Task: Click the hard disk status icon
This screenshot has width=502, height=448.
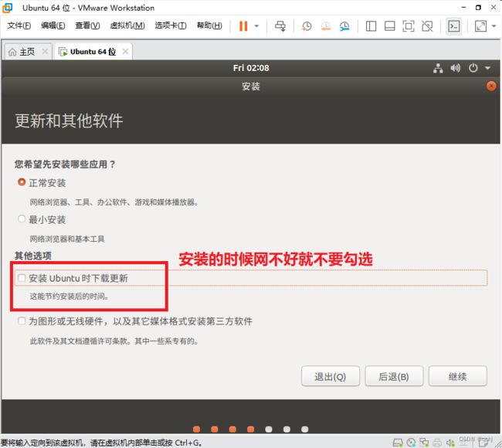Action: (x=398, y=443)
